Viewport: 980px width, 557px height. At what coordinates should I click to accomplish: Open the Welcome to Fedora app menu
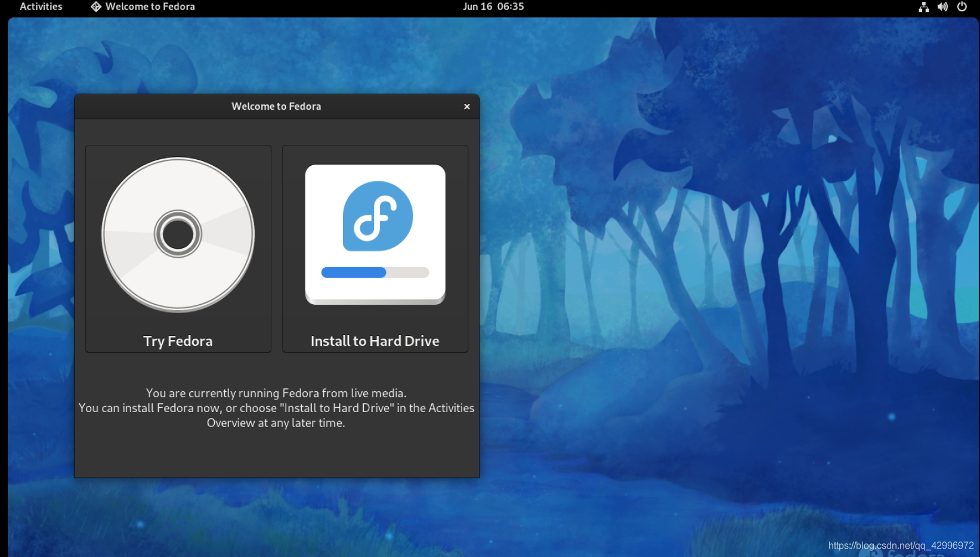143,7
